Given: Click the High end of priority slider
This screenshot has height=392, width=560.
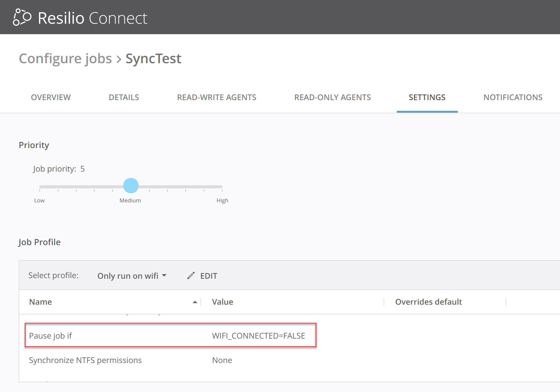Looking at the screenshot, I should (222, 187).
